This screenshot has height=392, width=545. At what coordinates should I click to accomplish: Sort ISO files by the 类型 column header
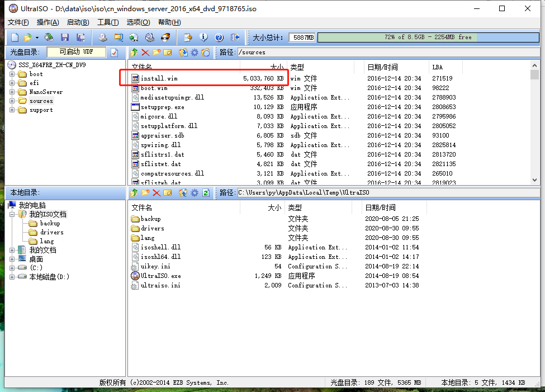[x=320, y=67]
